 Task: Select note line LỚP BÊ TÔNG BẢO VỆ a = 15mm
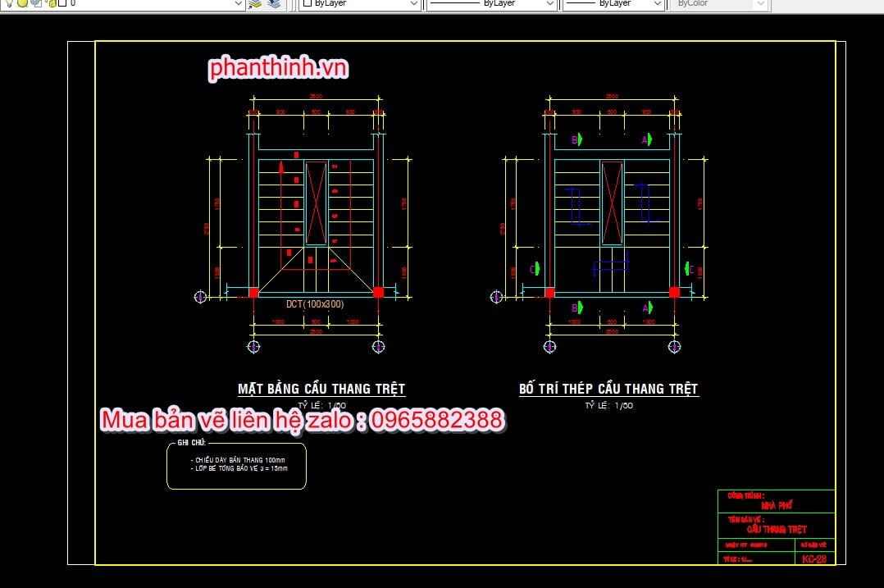pos(239,468)
